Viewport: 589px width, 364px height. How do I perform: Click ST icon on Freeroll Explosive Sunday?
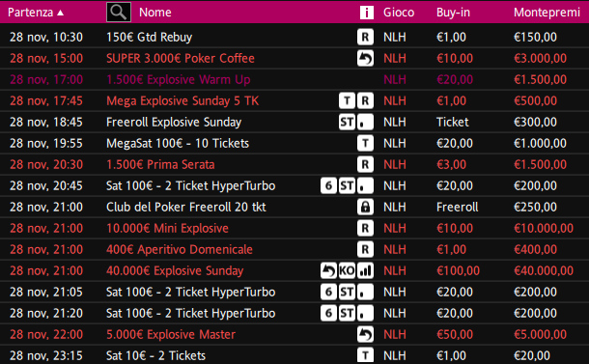pyautogui.click(x=347, y=122)
